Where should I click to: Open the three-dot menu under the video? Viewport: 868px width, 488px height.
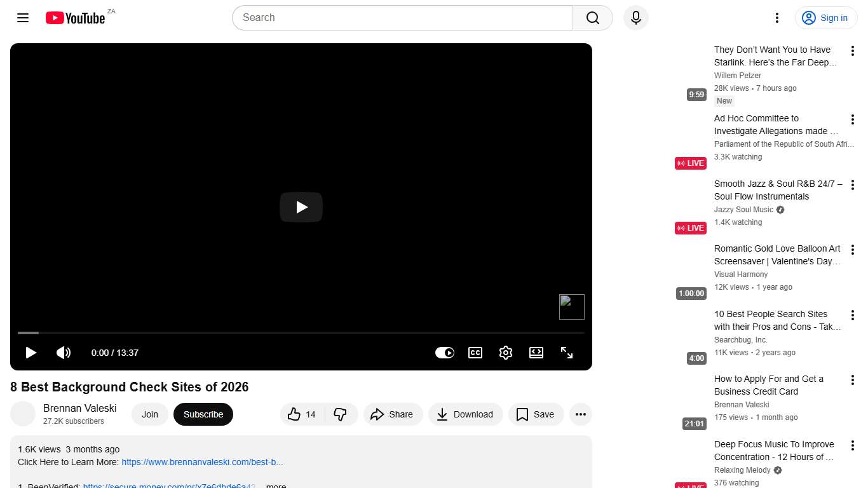[x=580, y=414]
